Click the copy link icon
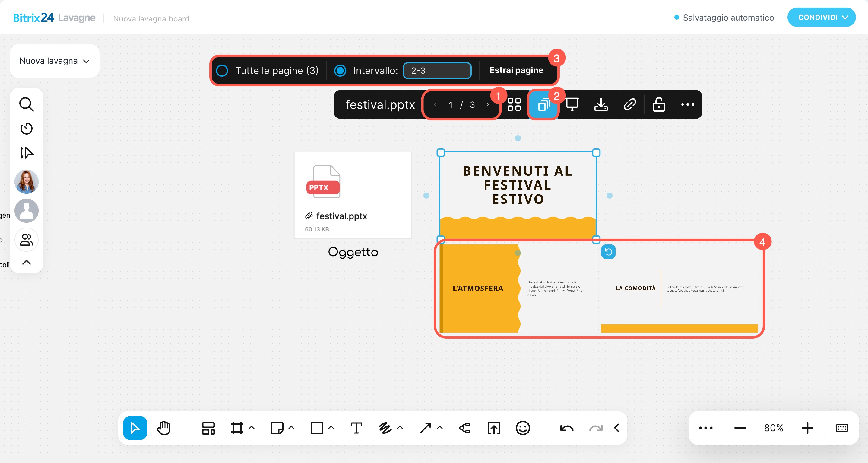868x463 pixels. pos(629,104)
